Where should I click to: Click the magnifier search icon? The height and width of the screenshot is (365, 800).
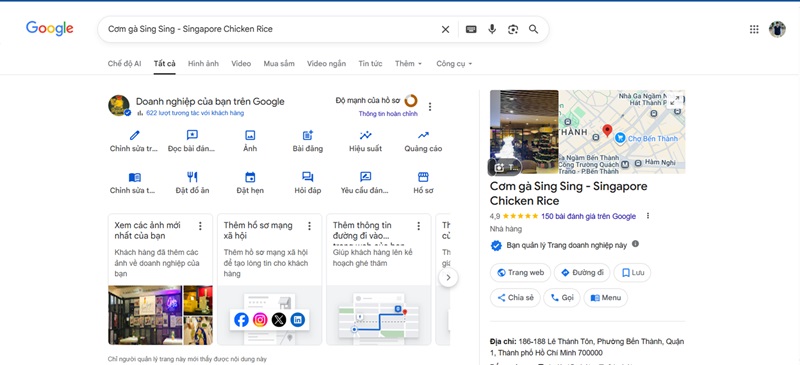(x=534, y=29)
